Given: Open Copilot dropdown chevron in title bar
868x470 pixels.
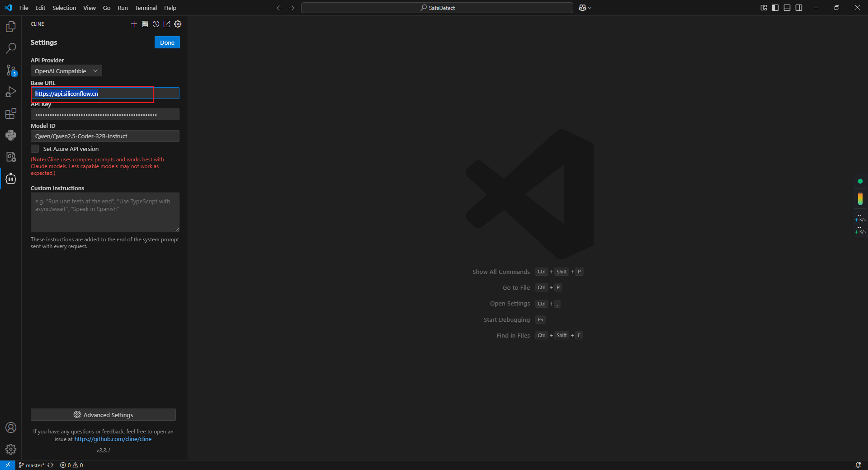Looking at the screenshot, I should pos(590,8).
